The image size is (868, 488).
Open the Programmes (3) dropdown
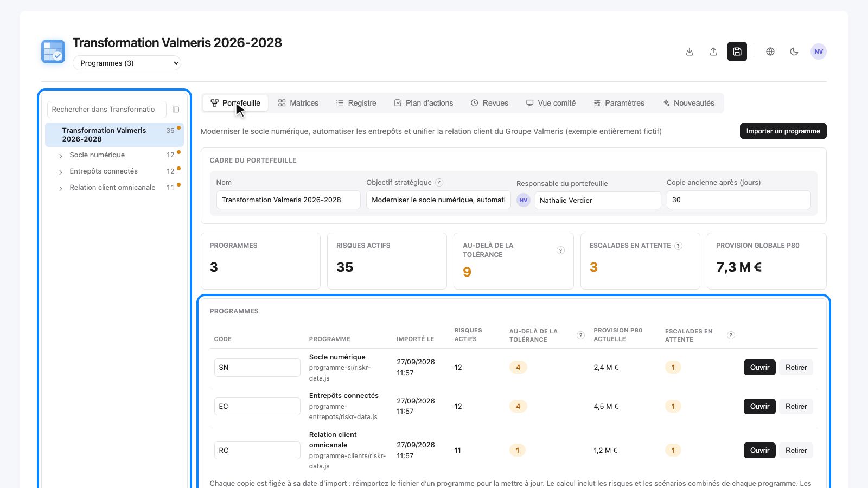click(x=127, y=63)
